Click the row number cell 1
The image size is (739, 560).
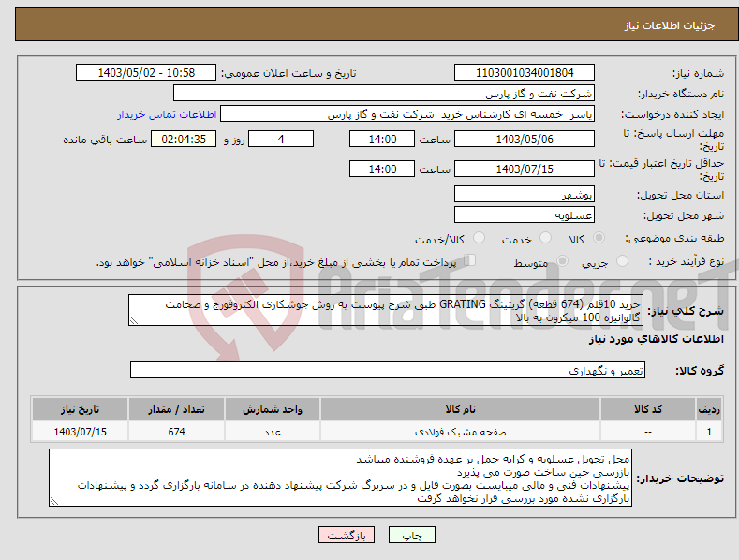(x=709, y=432)
